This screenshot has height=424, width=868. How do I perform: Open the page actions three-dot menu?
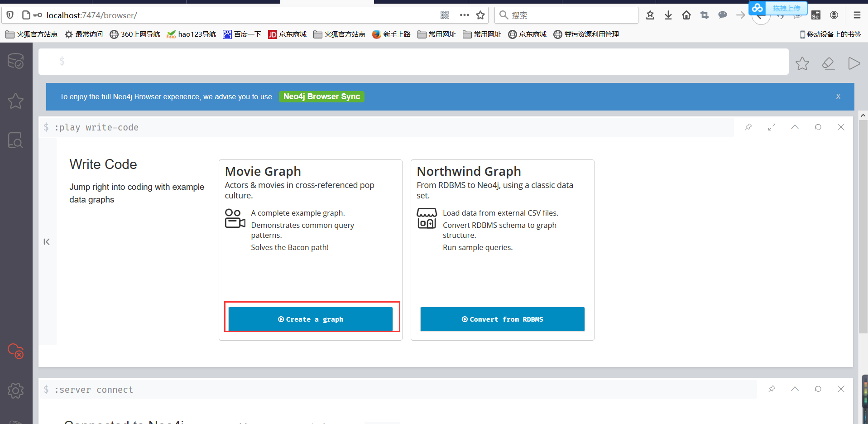pyautogui.click(x=464, y=15)
